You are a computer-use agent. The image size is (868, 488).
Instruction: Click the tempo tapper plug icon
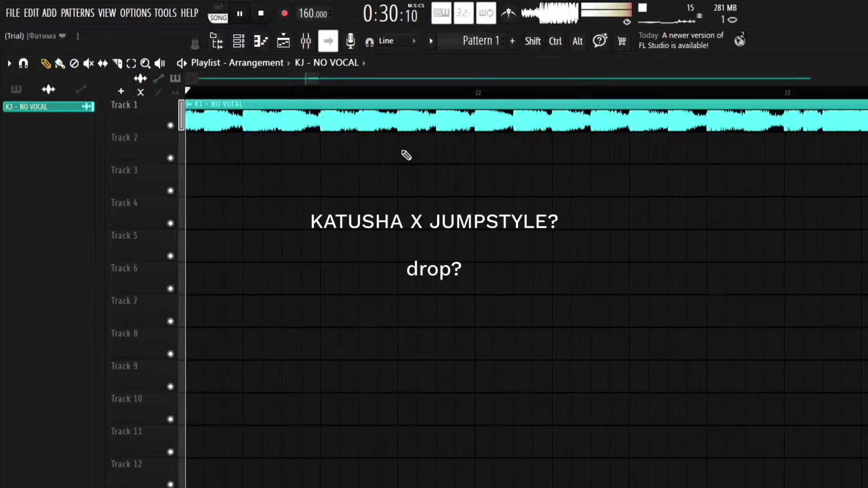coord(195,44)
